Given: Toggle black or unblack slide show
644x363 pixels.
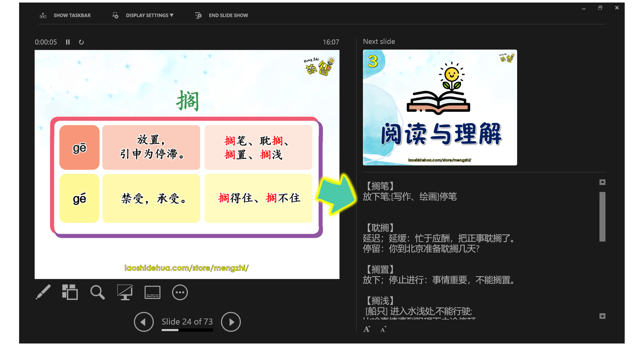Looking at the screenshot, I should (x=125, y=292).
